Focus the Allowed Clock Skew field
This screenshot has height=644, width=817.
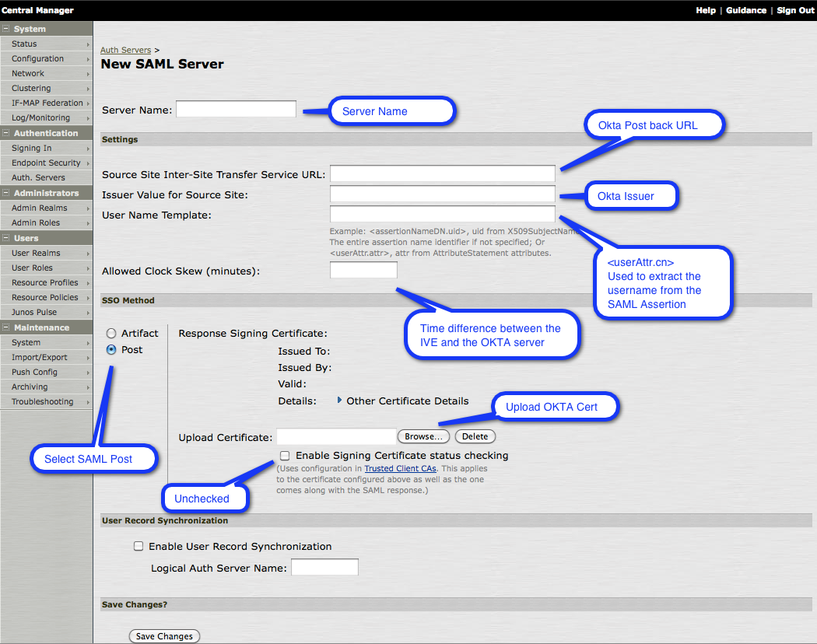pos(363,271)
